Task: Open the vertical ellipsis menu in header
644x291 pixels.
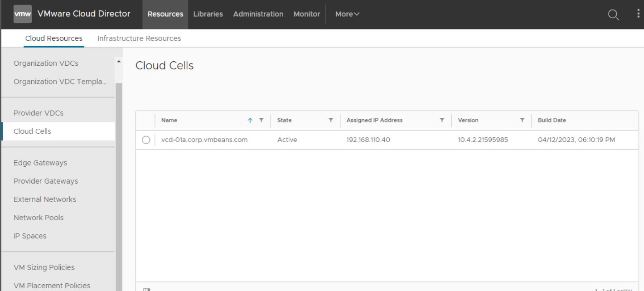Action: tap(638, 14)
